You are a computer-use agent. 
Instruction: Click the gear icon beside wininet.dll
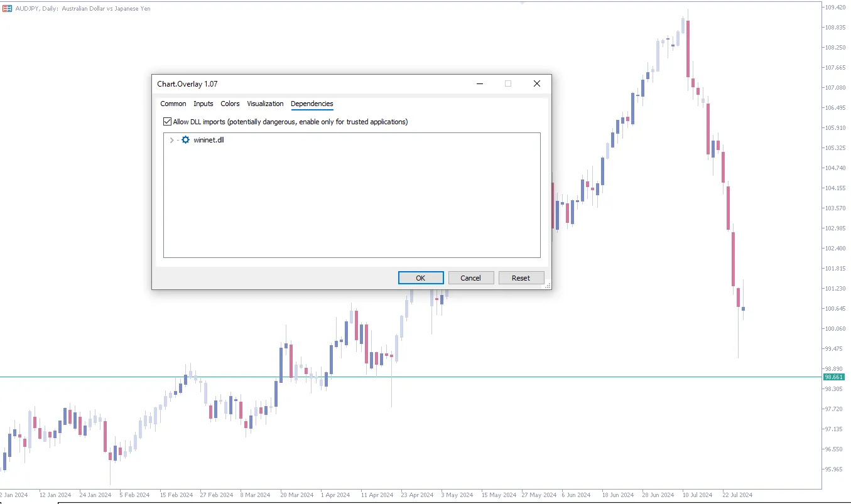point(185,139)
